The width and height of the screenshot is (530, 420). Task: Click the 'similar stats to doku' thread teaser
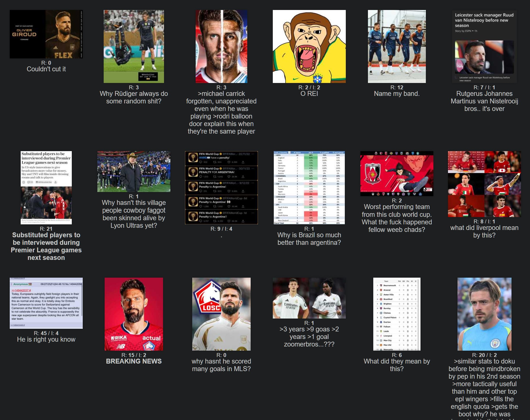click(484, 389)
